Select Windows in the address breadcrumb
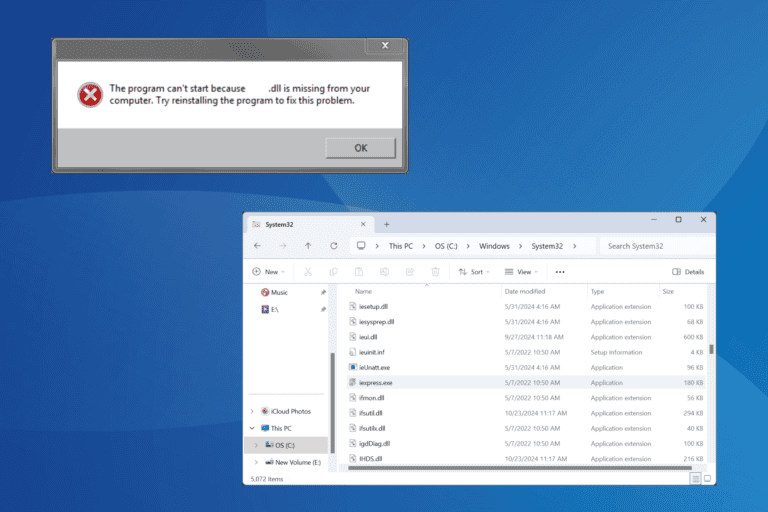This screenshot has width=768, height=512. click(494, 246)
